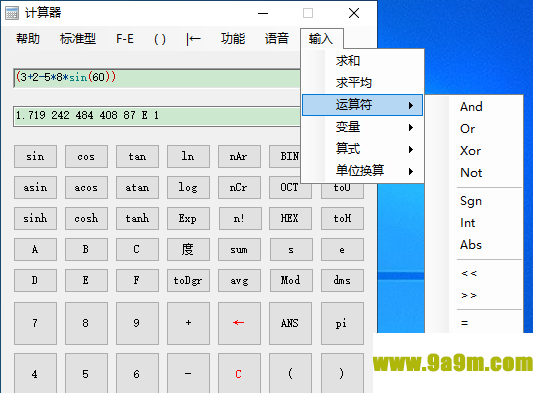Image resolution: width=533 pixels, height=393 pixels.
Task: Click the HEX button
Action: click(290, 218)
